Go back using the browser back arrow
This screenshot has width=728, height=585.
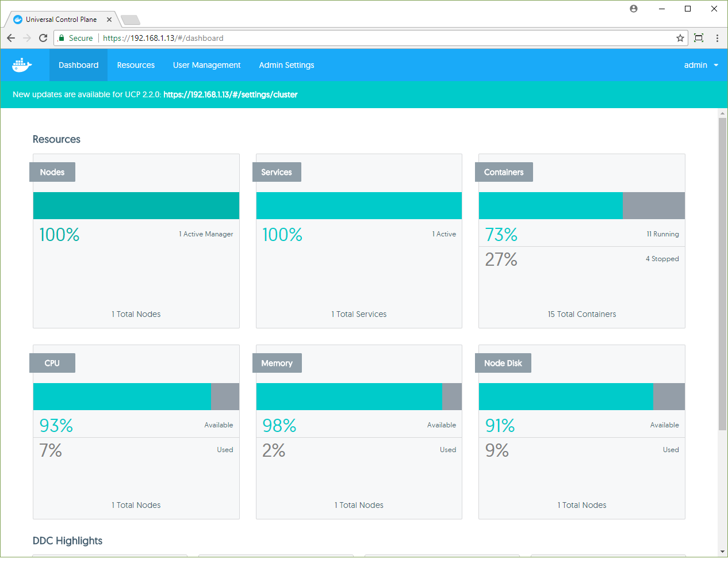pos(11,38)
